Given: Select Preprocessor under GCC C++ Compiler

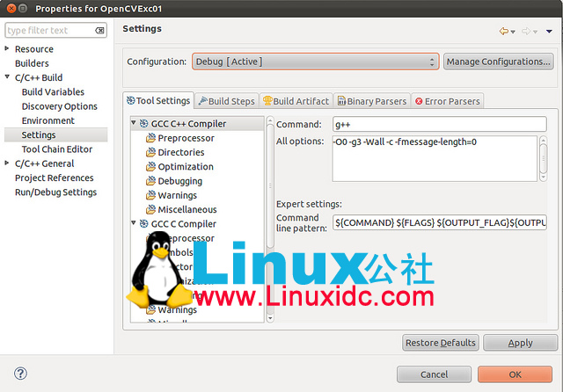Looking at the screenshot, I should tap(186, 138).
